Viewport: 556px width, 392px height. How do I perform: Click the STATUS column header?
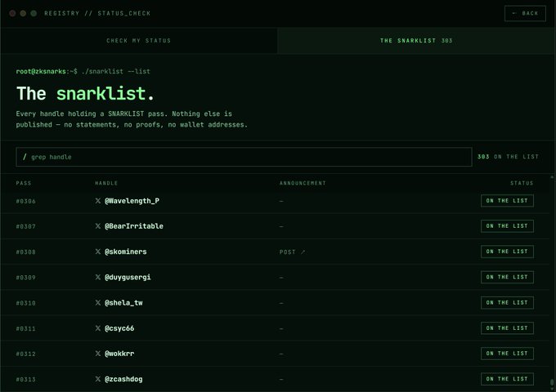tap(522, 183)
